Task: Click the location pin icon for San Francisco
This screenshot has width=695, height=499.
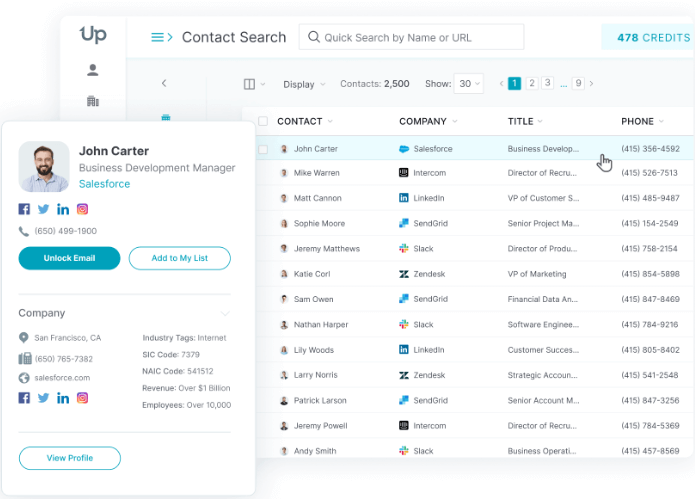Action: 23,338
